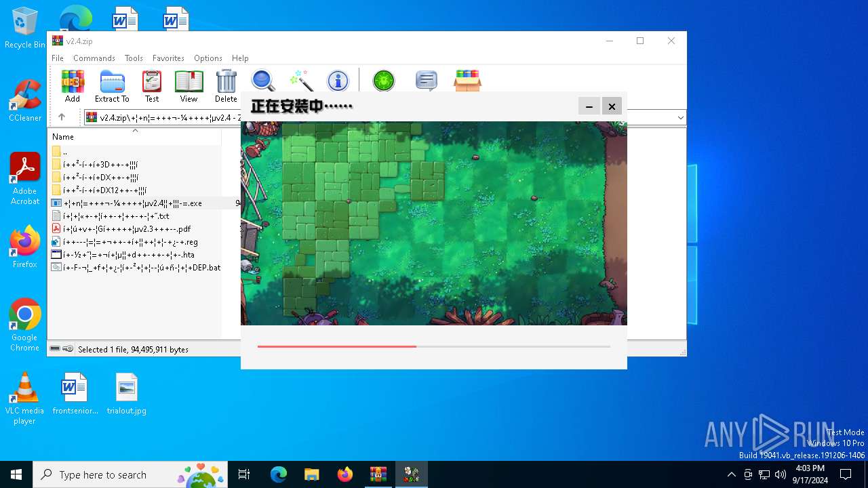Screen dimensions: 868x488
Task: Click the green VirusScan bug icon
Action: tap(384, 81)
